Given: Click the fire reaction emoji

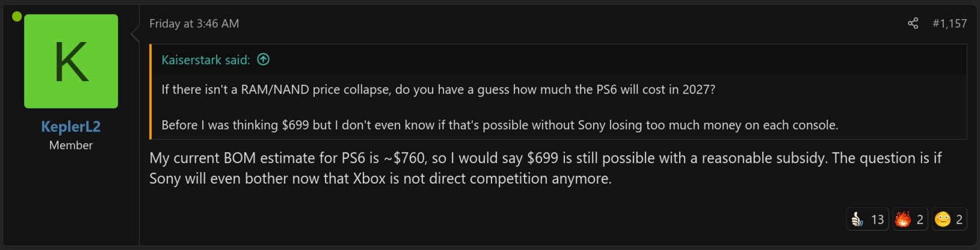Looking at the screenshot, I should (902, 219).
